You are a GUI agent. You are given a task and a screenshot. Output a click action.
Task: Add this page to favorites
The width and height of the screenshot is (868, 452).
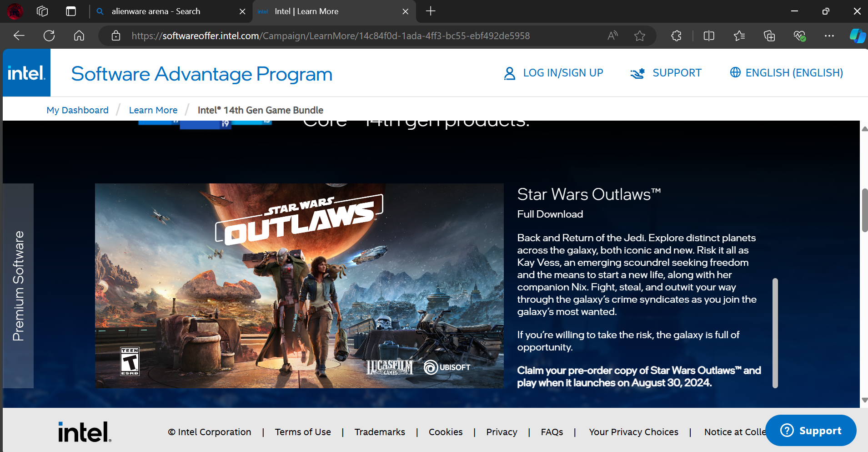(x=640, y=36)
